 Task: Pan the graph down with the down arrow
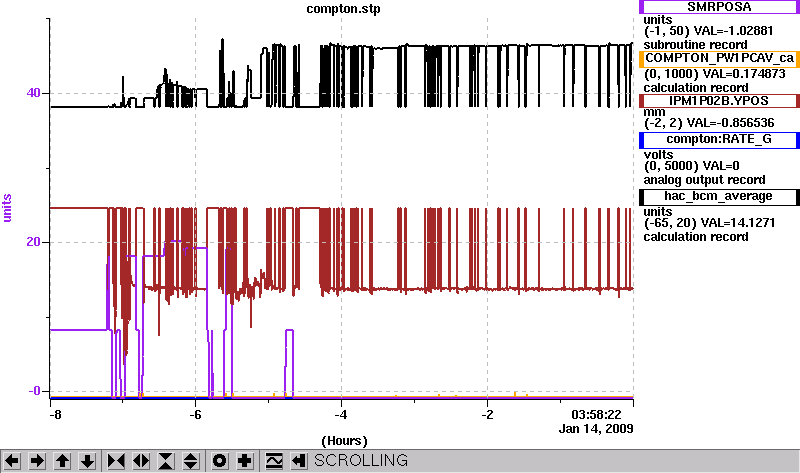[87, 461]
